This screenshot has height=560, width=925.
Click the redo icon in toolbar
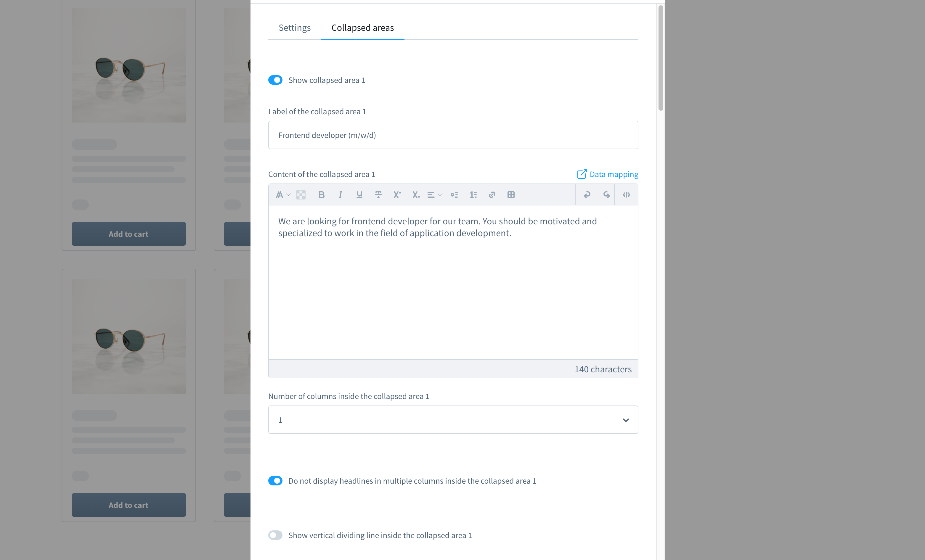pos(606,194)
